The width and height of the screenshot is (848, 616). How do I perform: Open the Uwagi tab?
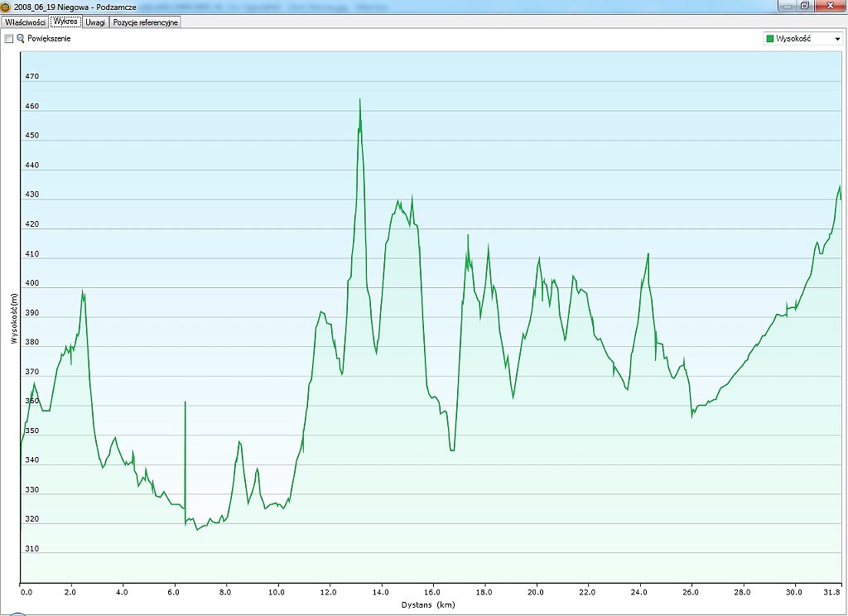(x=95, y=22)
